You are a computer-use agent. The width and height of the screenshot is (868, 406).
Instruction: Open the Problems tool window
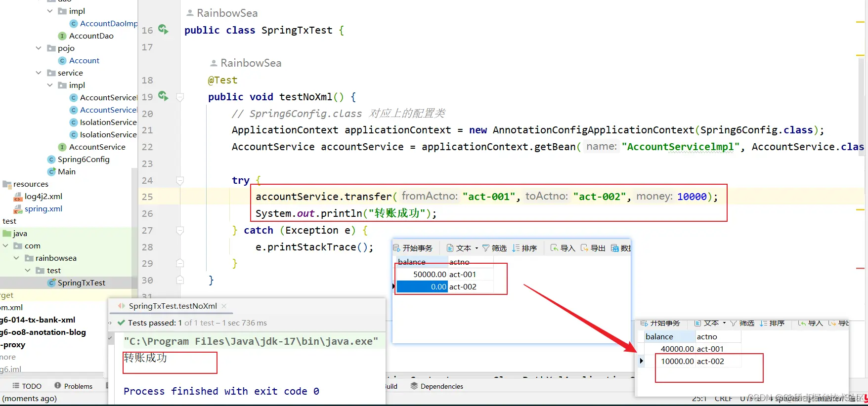pos(74,386)
